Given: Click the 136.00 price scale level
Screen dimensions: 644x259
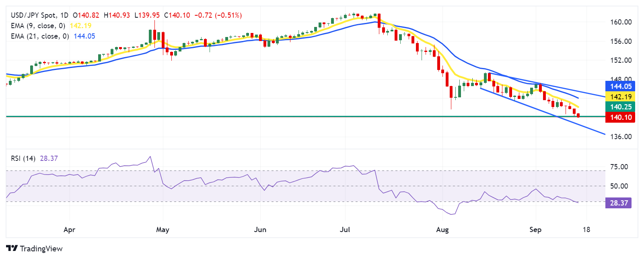Looking at the screenshot, I should tap(621, 137).
